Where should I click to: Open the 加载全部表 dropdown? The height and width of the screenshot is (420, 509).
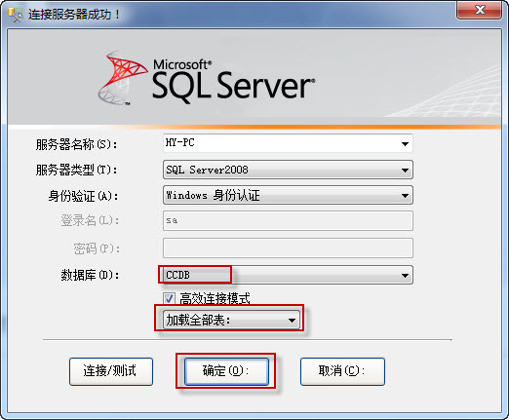231,320
